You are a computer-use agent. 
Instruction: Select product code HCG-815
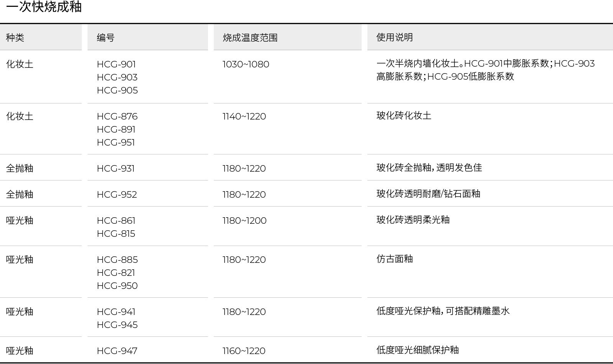click(x=116, y=233)
